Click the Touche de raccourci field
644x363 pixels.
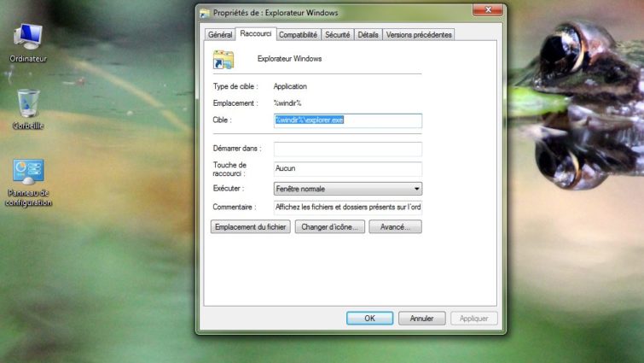click(347, 168)
